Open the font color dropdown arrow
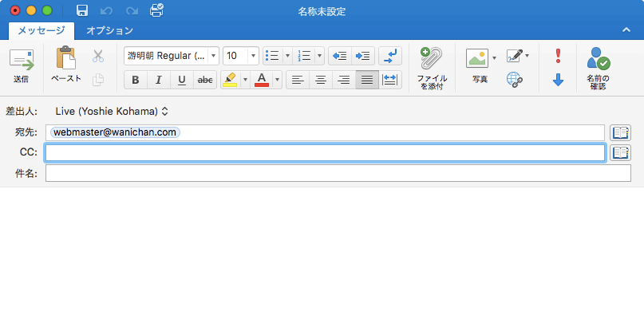The image size is (644, 319). coord(278,80)
